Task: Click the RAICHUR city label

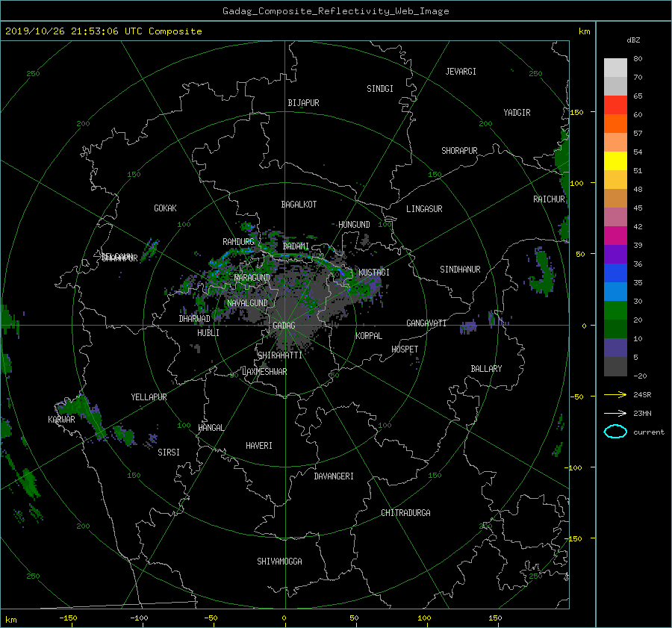Action: coord(549,199)
